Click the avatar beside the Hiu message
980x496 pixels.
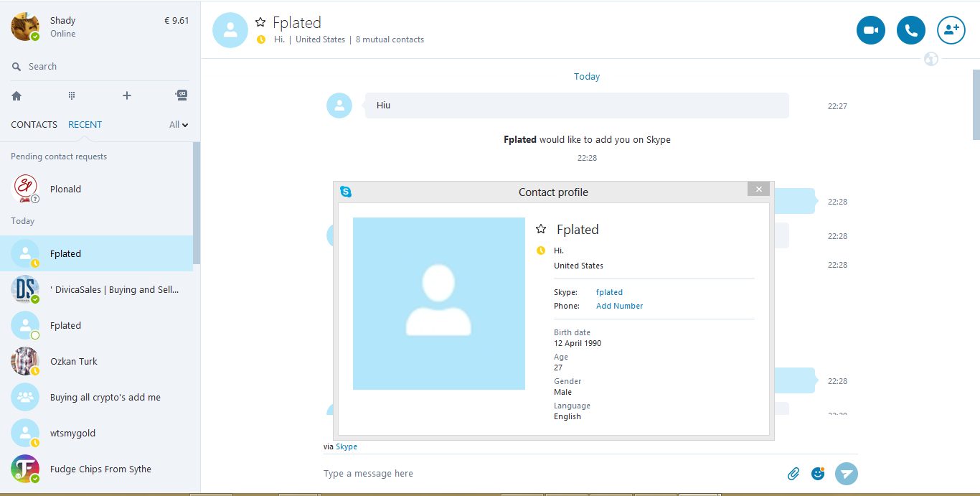coord(339,106)
